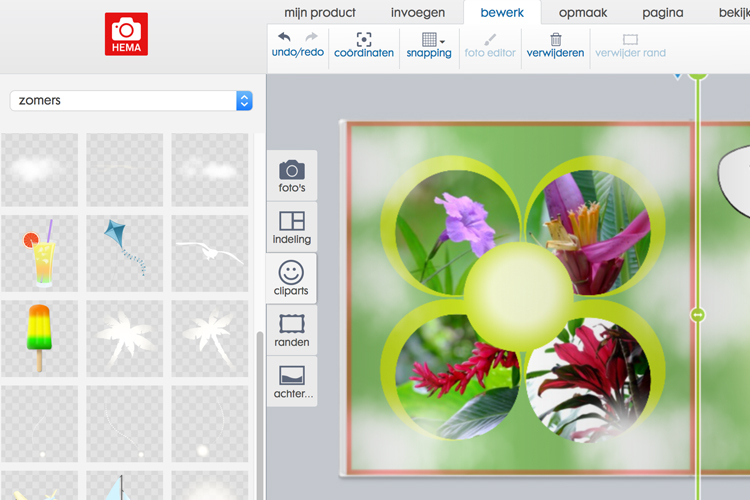Click the clipart panel scrollbar
750x500 pixels.
260,415
